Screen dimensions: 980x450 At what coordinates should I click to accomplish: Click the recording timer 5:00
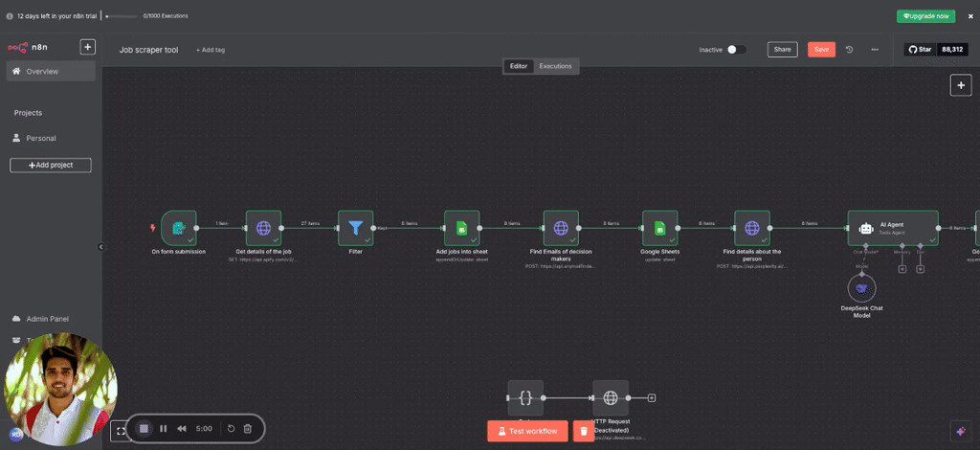click(204, 429)
